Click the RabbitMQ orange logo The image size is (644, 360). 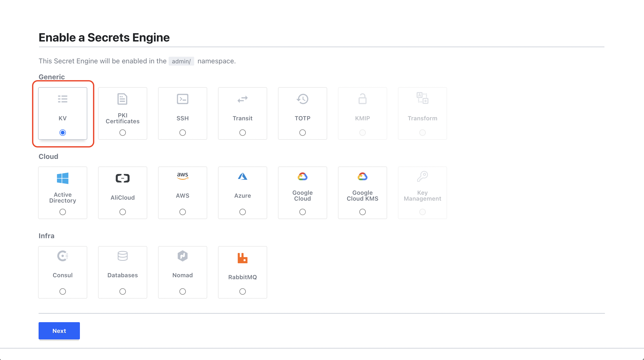pyautogui.click(x=243, y=258)
